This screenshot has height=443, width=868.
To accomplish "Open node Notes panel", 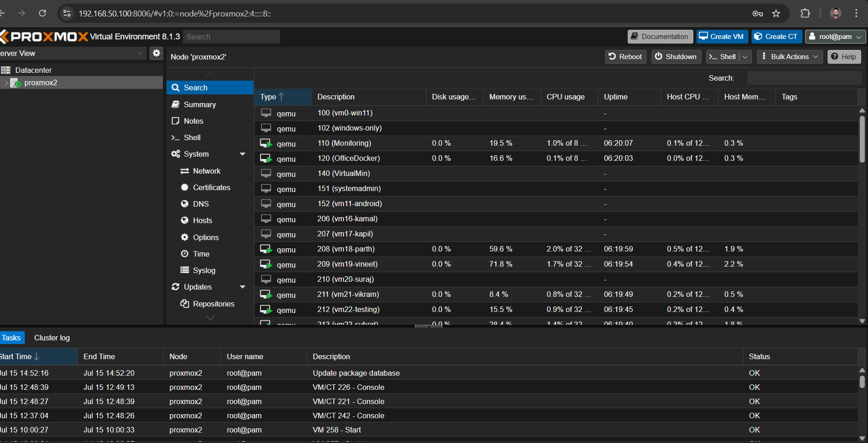I will click(x=210, y=121).
